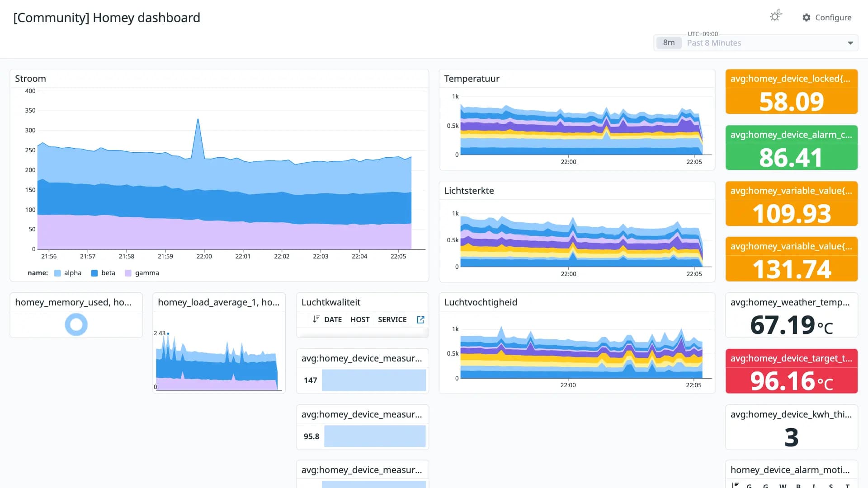Click the Stroom widget title

30,79
